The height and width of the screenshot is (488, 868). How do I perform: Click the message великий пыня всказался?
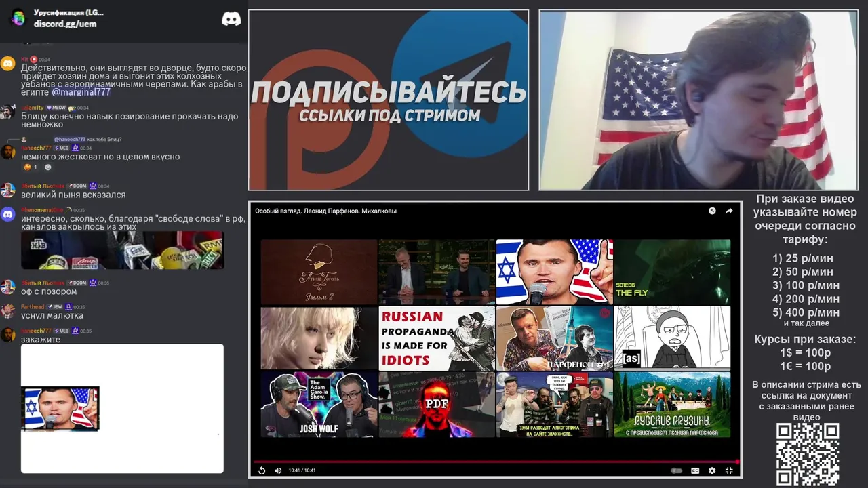click(x=73, y=195)
